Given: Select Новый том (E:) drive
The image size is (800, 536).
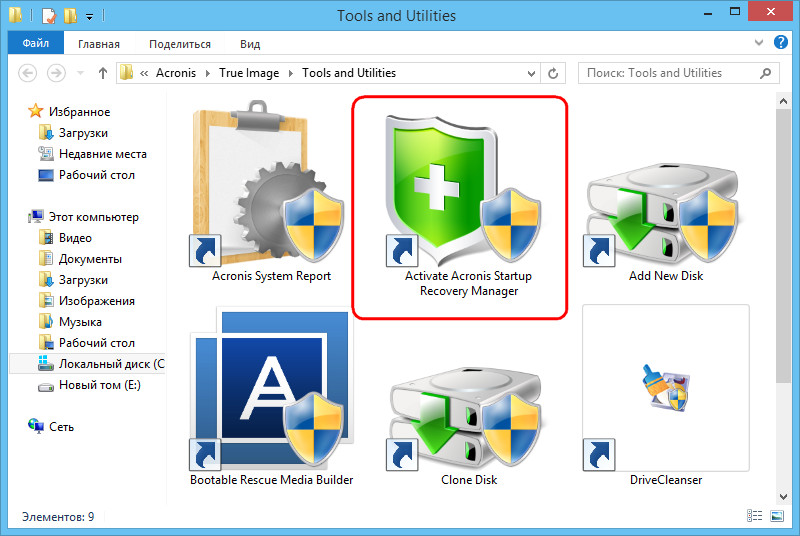Looking at the screenshot, I should tap(99, 385).
